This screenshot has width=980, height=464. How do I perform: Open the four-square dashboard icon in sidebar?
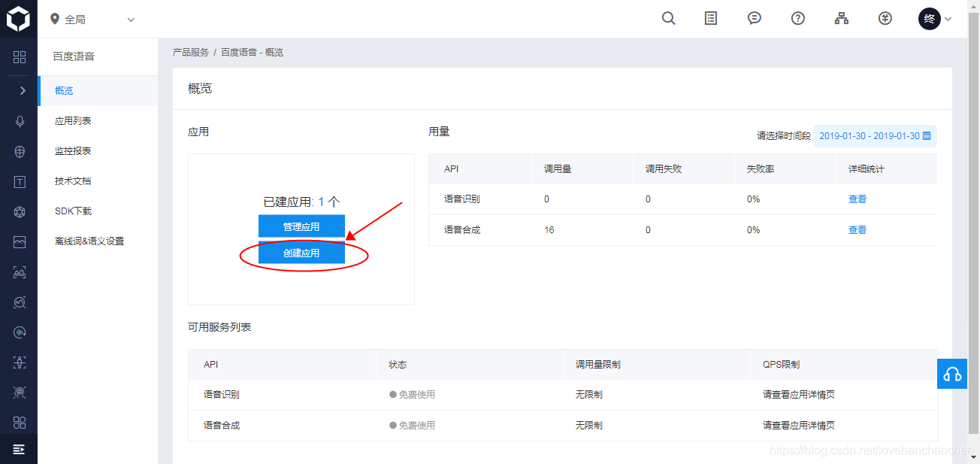[x=20, y=57]
